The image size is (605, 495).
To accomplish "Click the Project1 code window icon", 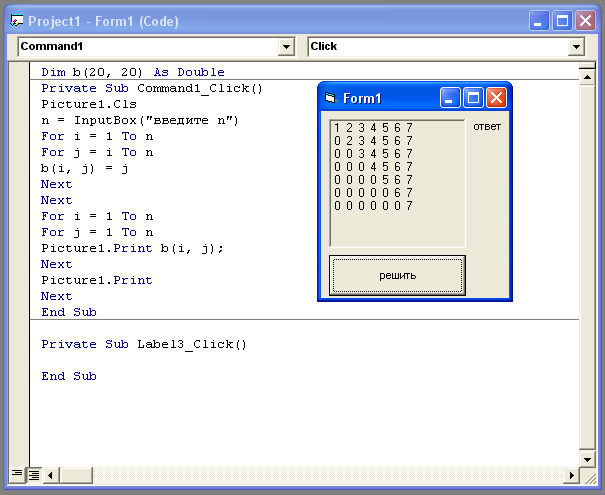I will coord(17,20).
